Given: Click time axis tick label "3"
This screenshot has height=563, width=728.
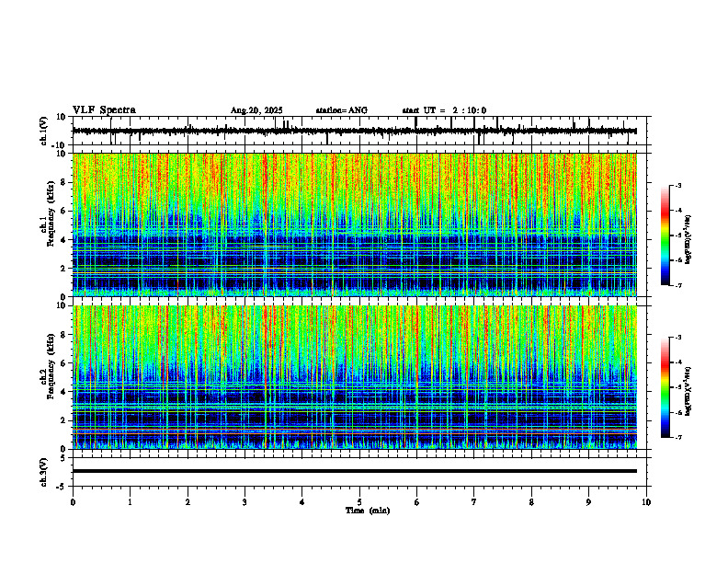Looking at the screenshot, I should [x=245, y=502].
